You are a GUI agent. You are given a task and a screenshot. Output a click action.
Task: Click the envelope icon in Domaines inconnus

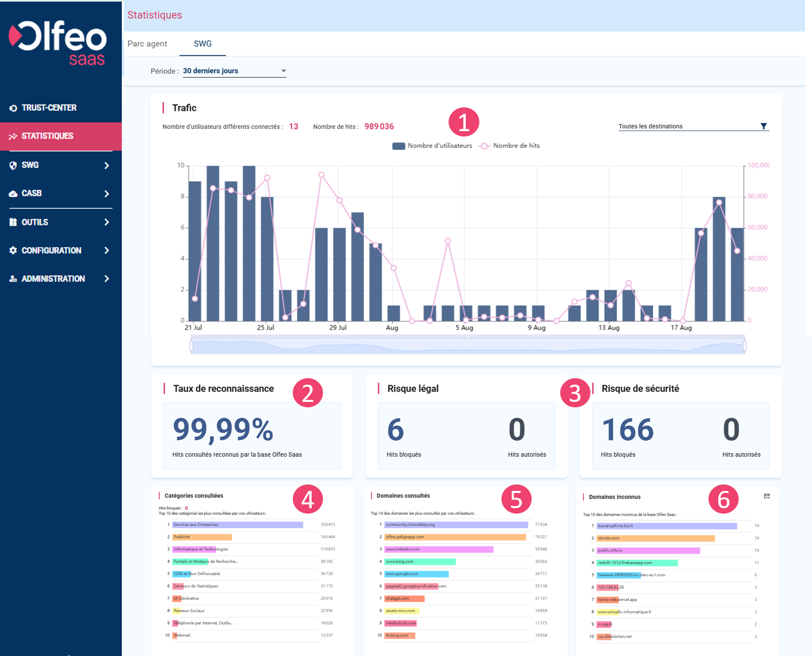(x=767, y=496)
